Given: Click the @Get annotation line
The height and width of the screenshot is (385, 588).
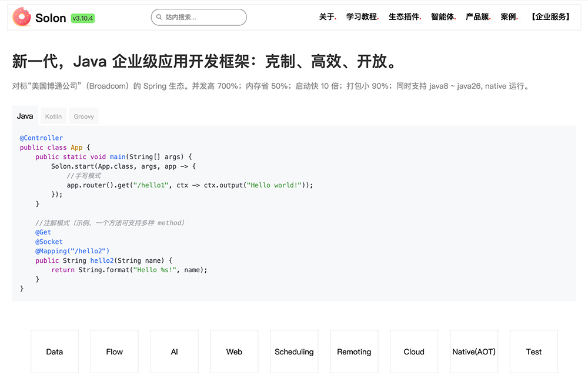Looking at the screenshot, I should tap(43, 232).
